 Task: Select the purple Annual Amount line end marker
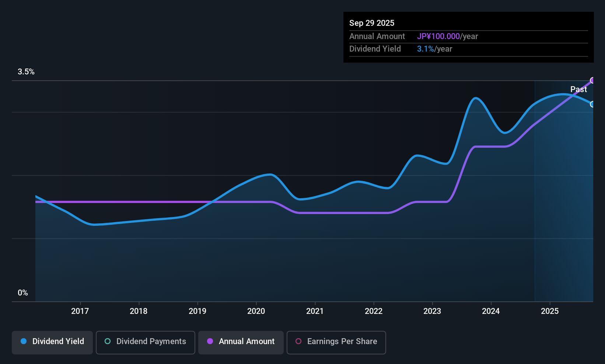pos(592,81)
